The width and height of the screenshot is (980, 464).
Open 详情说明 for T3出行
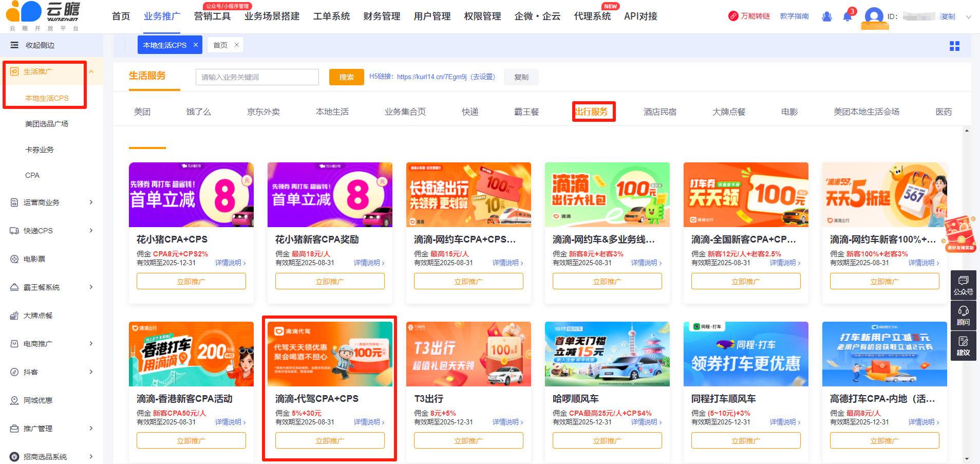[x=507, y=422]
